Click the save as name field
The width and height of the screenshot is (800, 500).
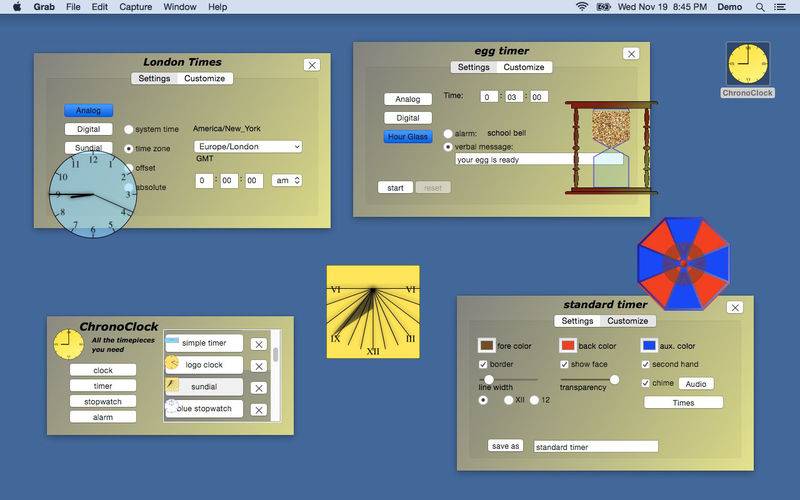pos(596,447)
